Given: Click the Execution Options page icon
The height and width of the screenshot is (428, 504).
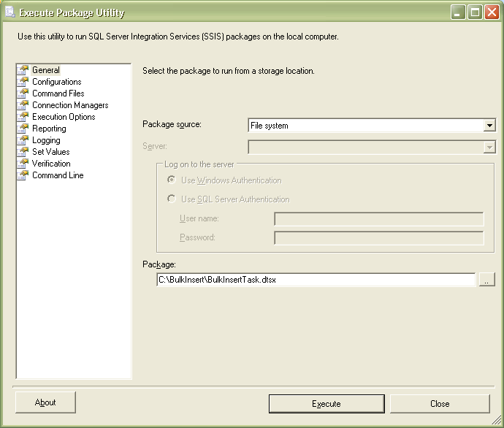Looking at the screenshot, I should click(x=23, y=117).
